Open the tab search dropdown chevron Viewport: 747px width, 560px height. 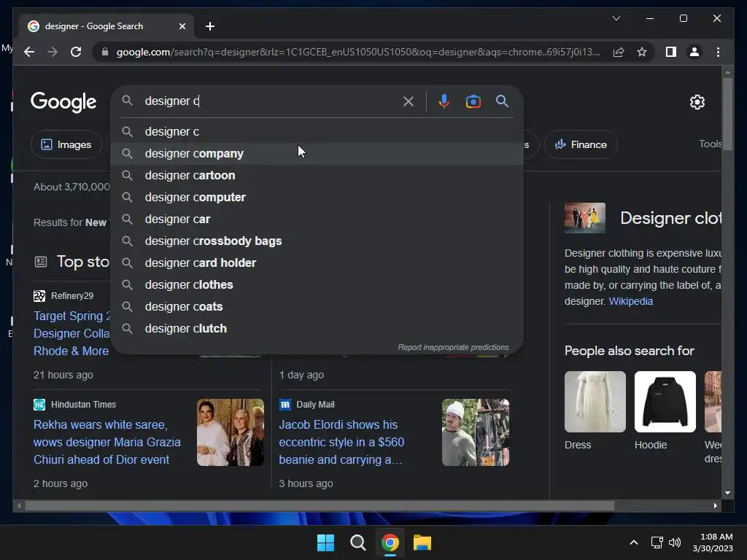point(616,18)
